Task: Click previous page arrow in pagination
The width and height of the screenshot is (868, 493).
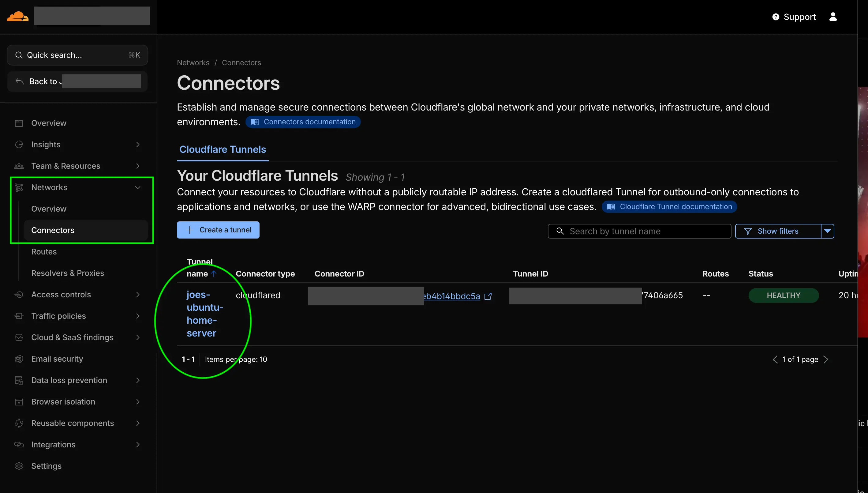Action: (x=775, y=359)
